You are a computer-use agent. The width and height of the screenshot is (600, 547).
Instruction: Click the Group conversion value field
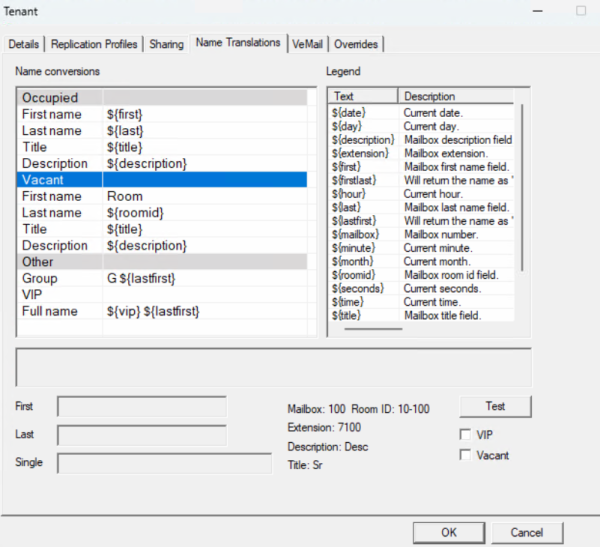tap(200, 278)
